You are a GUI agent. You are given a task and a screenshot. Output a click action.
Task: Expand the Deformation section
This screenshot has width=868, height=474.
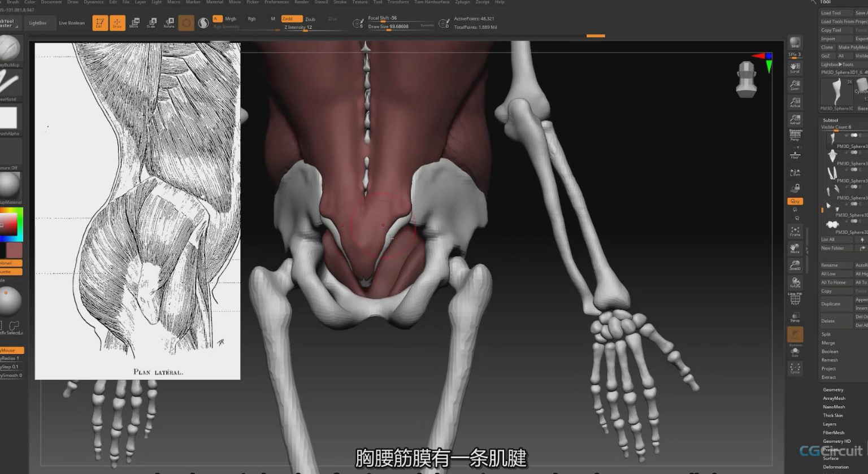point(836,467)
